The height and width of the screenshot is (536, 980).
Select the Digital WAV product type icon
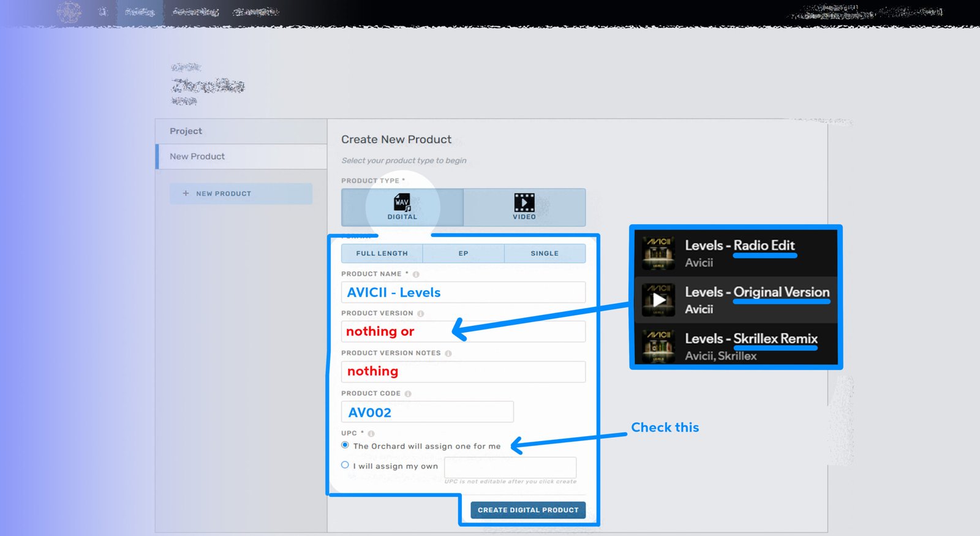pyautogui.click(x=402, y=203)
